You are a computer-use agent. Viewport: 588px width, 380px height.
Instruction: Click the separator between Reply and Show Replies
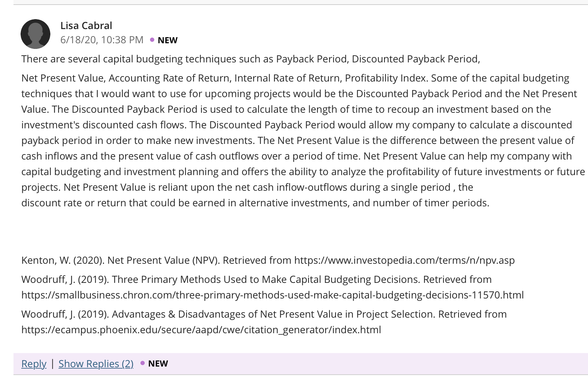point(52,363)
